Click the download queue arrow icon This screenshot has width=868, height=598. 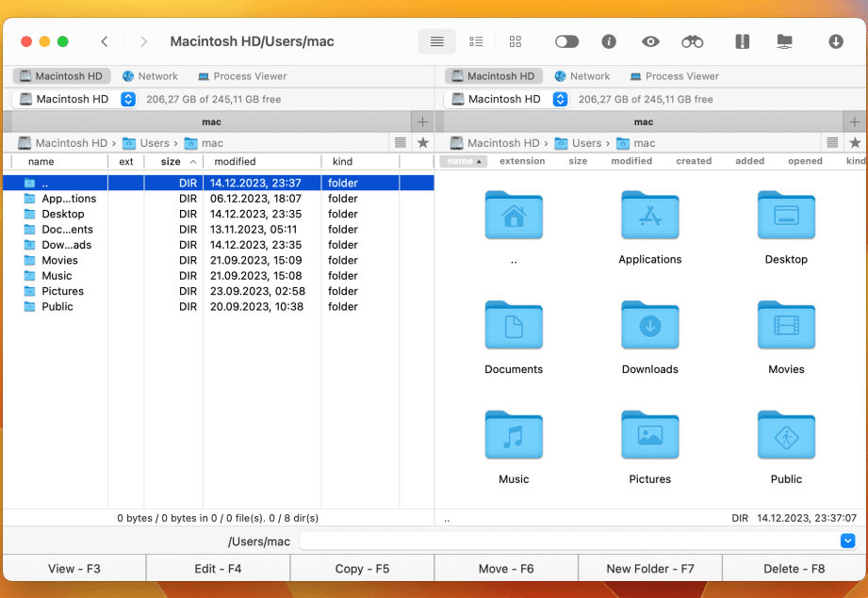836,41
